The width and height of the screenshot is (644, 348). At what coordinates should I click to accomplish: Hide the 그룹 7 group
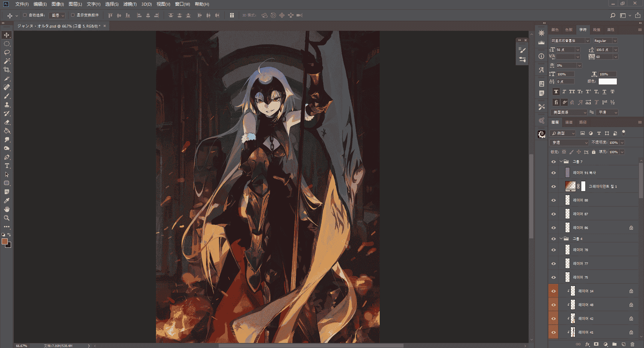pos(554,162)
